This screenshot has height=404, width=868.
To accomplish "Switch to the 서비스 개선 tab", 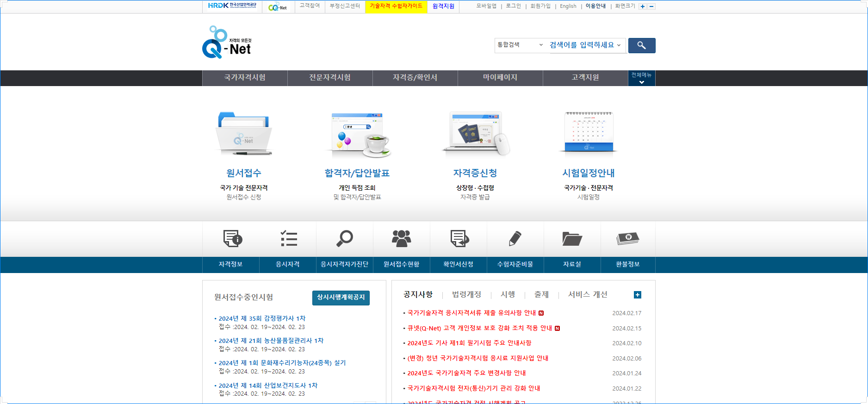I will point(588,294).
